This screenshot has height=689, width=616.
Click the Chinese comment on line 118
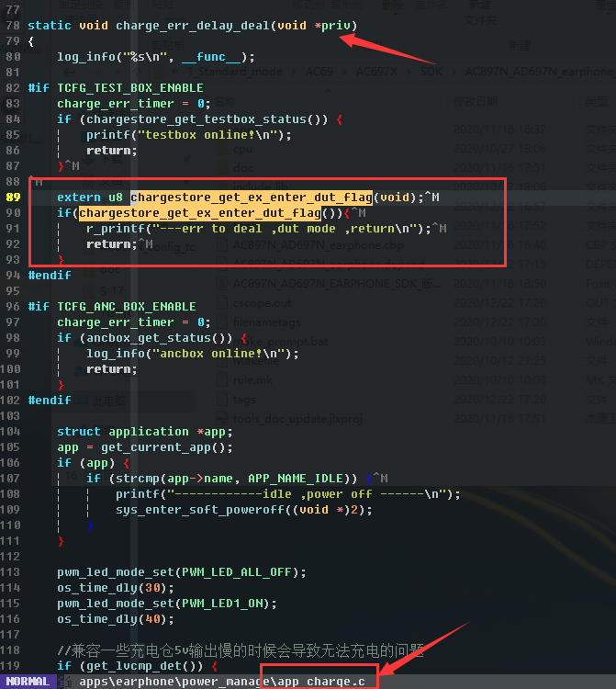pos(241,650)
